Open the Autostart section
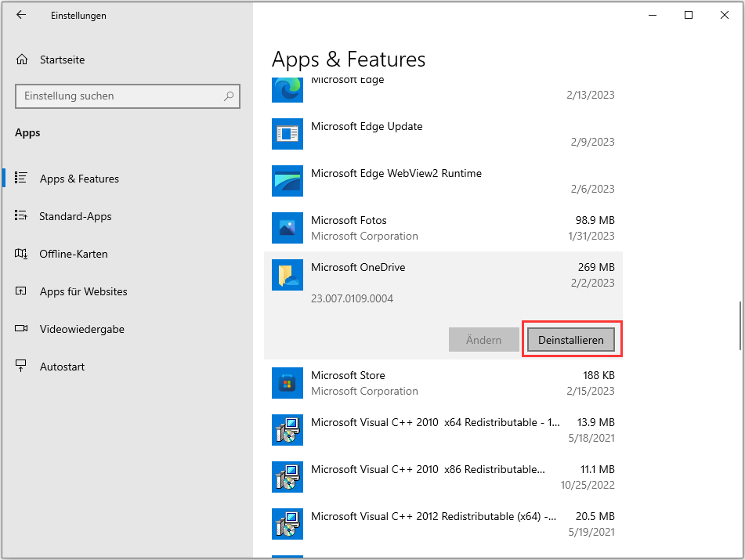The height and width of the screenshot is (560, 745). coord(63,366)
